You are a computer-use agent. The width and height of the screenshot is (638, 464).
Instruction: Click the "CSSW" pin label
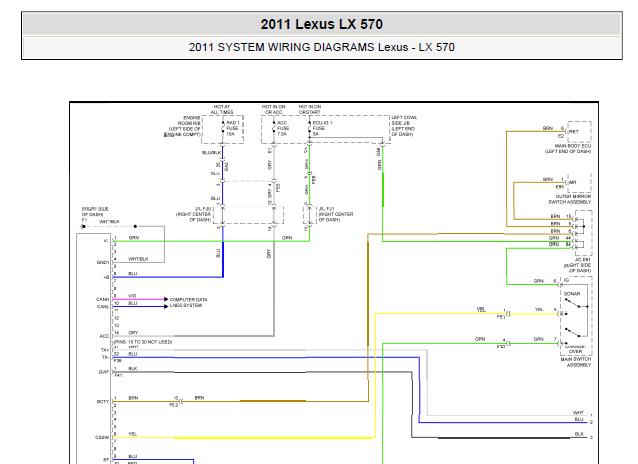102,438
